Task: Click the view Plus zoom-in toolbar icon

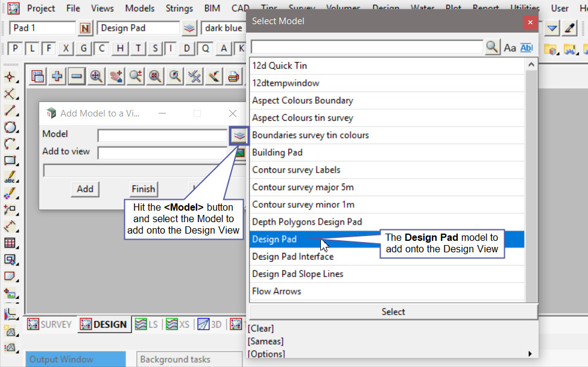Action: [x=57, y=76]
